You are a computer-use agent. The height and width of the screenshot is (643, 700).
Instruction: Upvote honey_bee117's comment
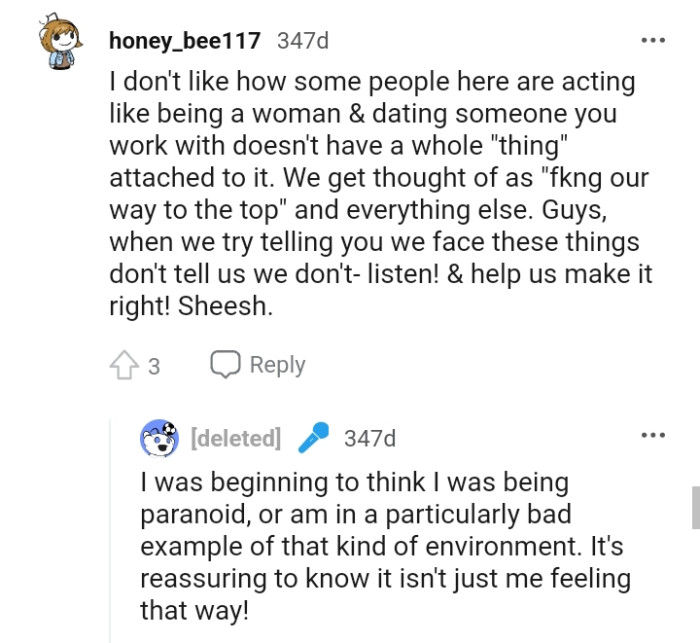122,365
